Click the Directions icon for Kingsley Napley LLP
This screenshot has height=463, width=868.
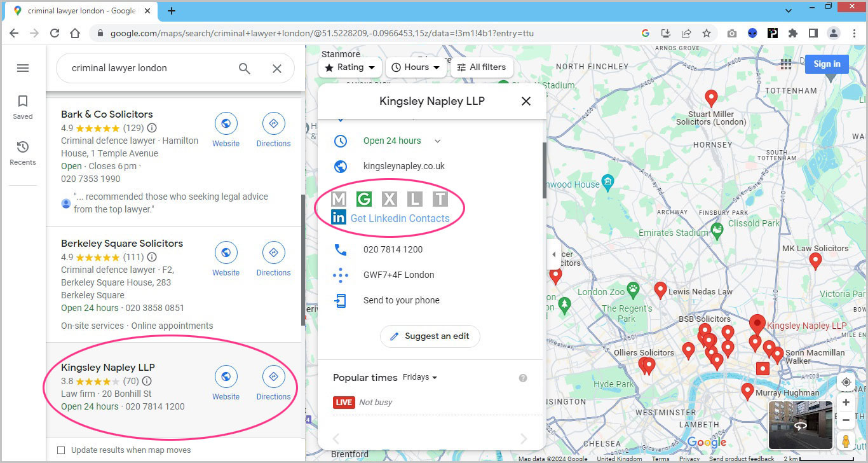click(273, 377)
